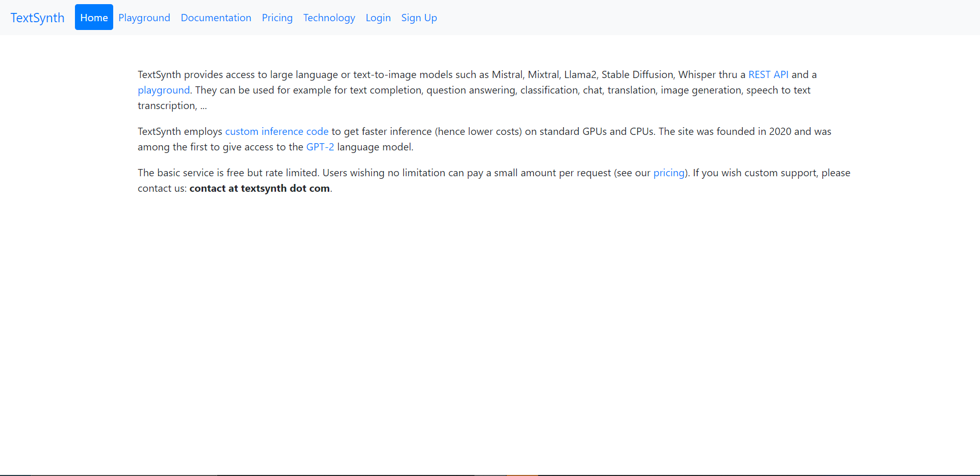Navigate to the Technology page
This screenshot has width=980, height=476.
click(x=329, y=18)
